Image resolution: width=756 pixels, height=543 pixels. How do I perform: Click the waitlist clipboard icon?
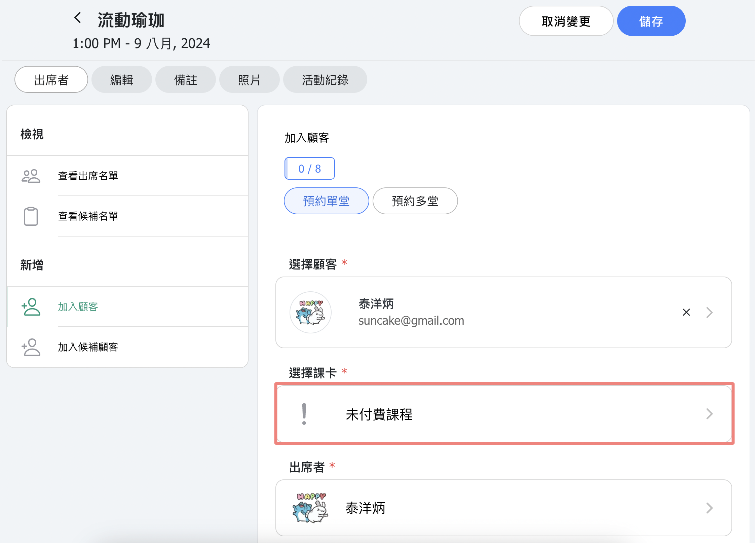pyautogui.click(x=31, y=216)
